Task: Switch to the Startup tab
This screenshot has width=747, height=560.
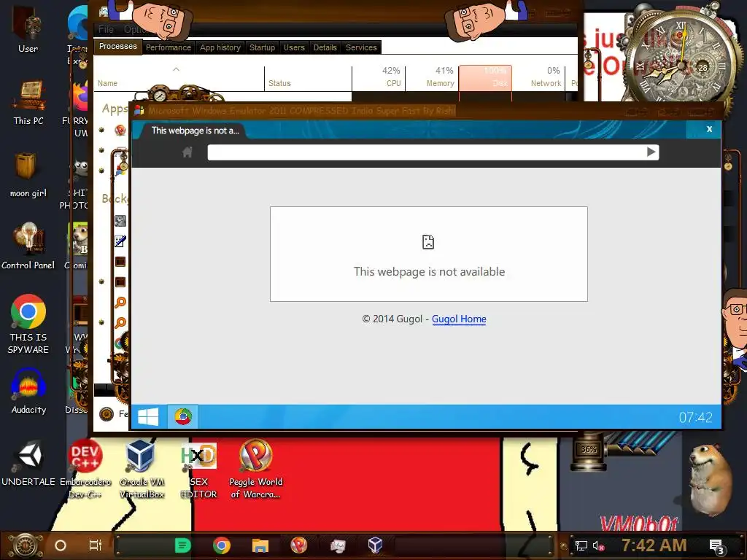Action: (262, 47)
